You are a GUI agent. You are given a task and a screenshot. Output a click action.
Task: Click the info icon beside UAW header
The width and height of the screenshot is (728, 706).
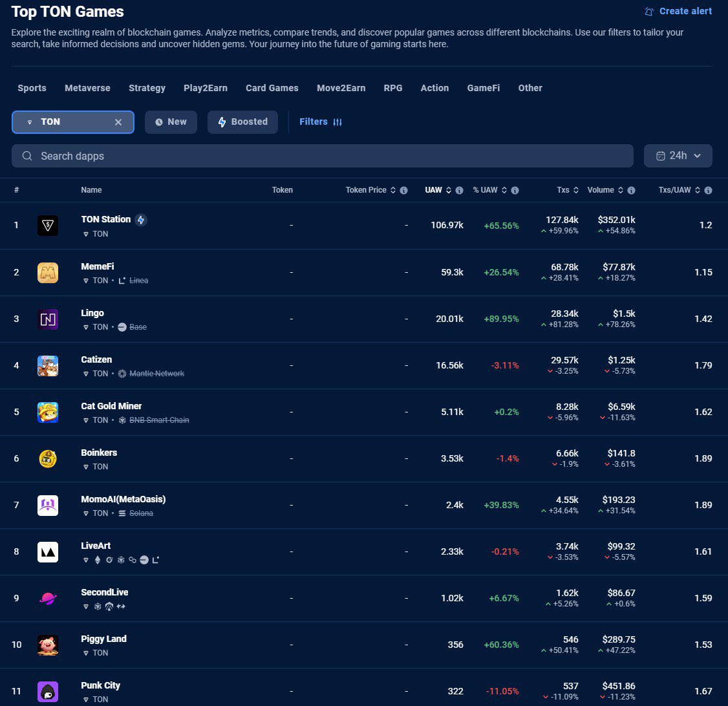459,190
